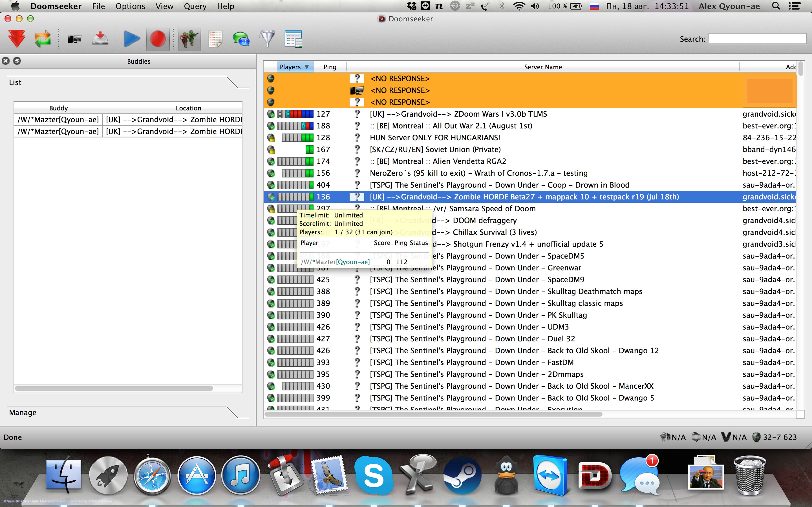Click the red double-arrow Get Servers icon
This screenshot has width=812, height=507.
[x=17, y=39]
